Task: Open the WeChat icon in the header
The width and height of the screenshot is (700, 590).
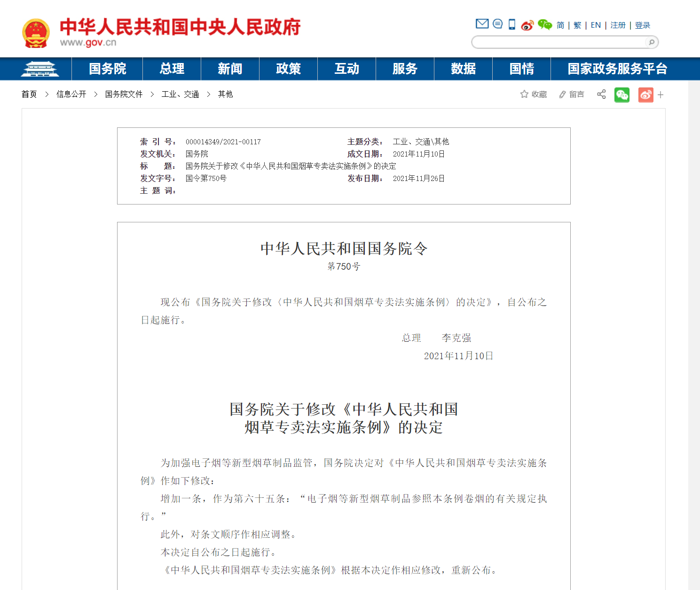Action: click(x=545, y=25)
